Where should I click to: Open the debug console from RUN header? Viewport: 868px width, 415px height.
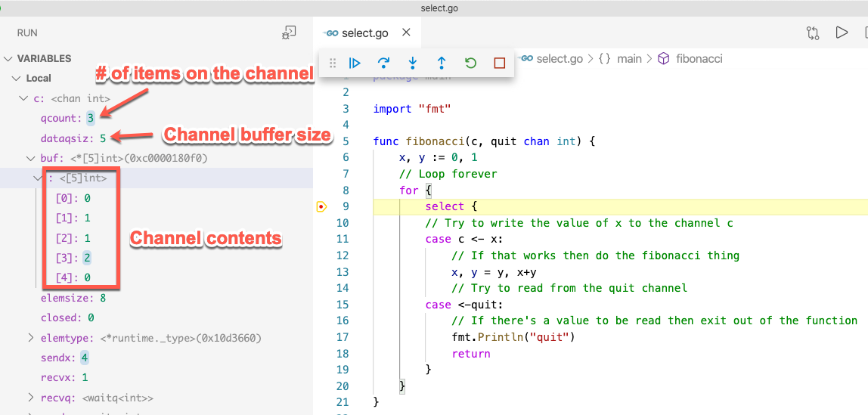(x=289, y=33)
